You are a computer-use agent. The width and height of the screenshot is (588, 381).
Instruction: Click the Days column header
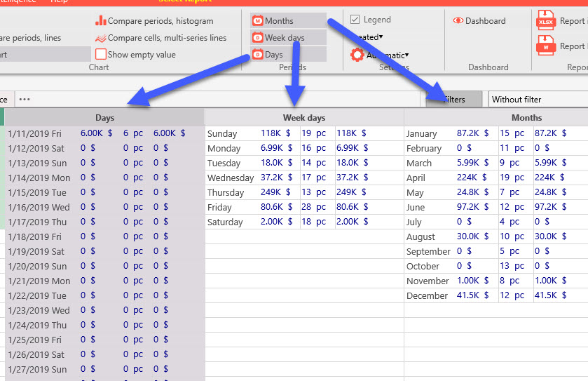point(104,117)
